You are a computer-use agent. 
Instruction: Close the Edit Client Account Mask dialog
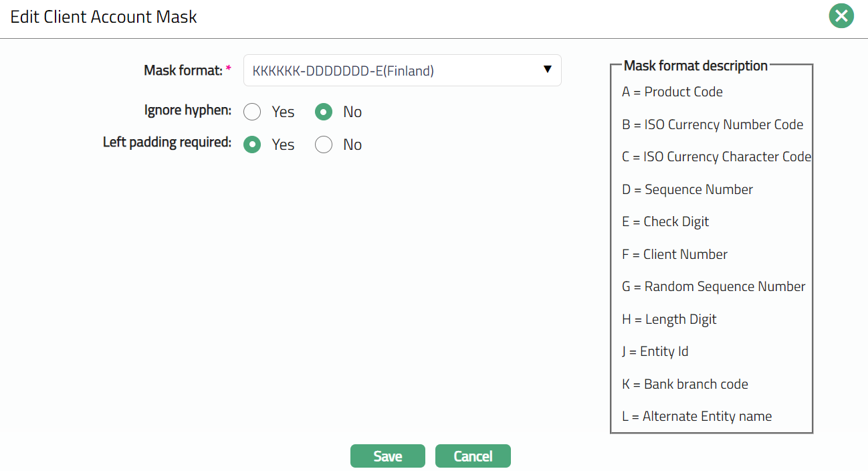click(x=841, y=16)
